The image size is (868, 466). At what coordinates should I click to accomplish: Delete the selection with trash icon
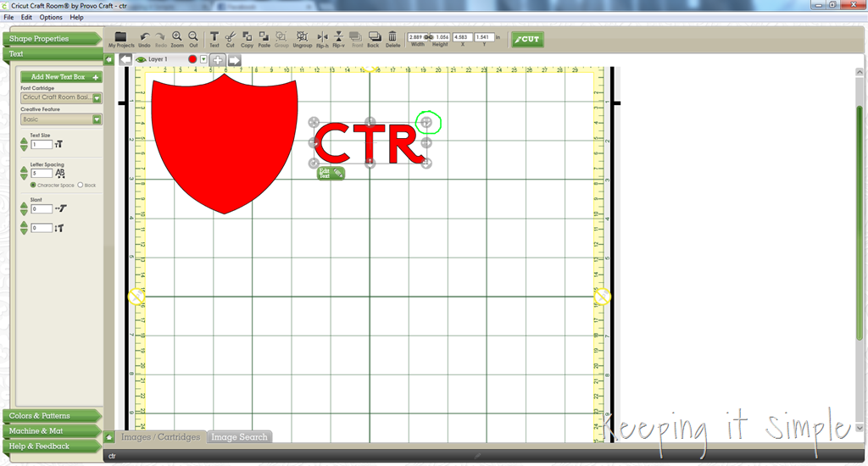(x=392, y=36)
